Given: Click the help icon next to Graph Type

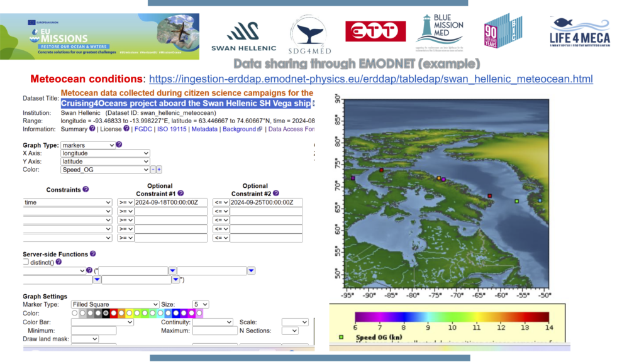Looking at the screenshot, I should pos(119,145).
